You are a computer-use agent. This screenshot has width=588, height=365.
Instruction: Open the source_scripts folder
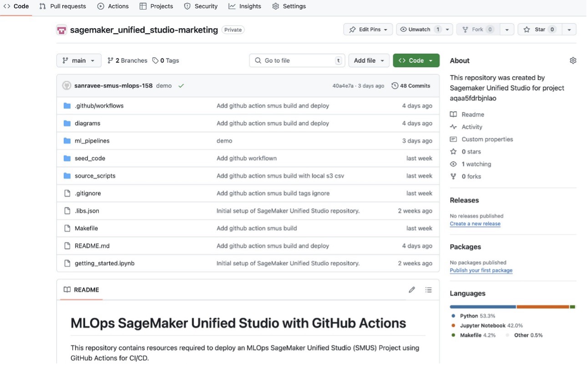click(95, 176)
